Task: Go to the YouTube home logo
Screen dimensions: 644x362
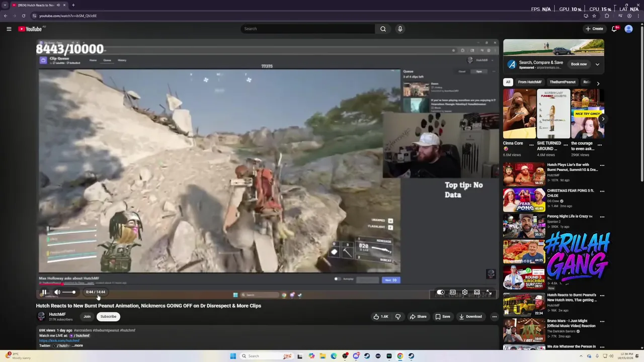Action: point(30,29)
